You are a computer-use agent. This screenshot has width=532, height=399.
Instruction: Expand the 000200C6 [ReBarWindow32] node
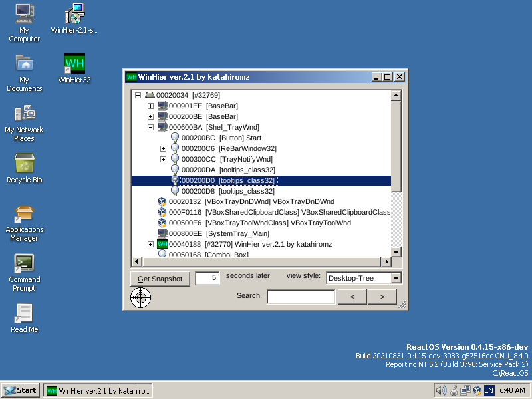click(x=163, y=148)
